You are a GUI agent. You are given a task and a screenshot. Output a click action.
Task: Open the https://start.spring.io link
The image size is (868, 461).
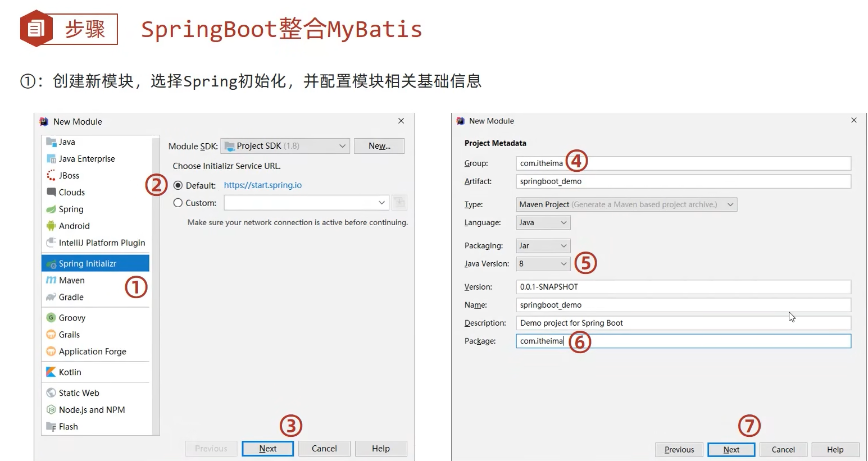click(x=263, y=185)
